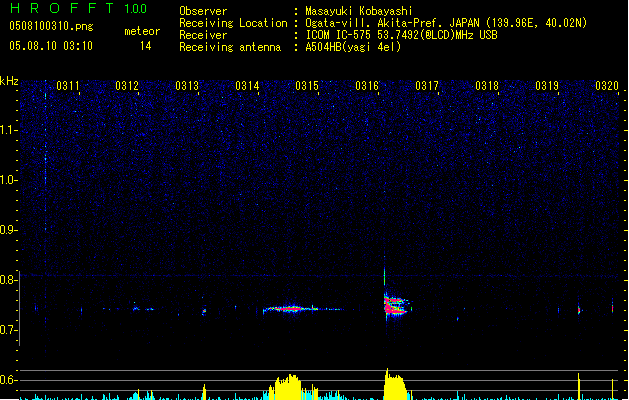This screenshot has height=400, width=629.
Task: Click the 'Receiver' label
Action: click(203, 35)
